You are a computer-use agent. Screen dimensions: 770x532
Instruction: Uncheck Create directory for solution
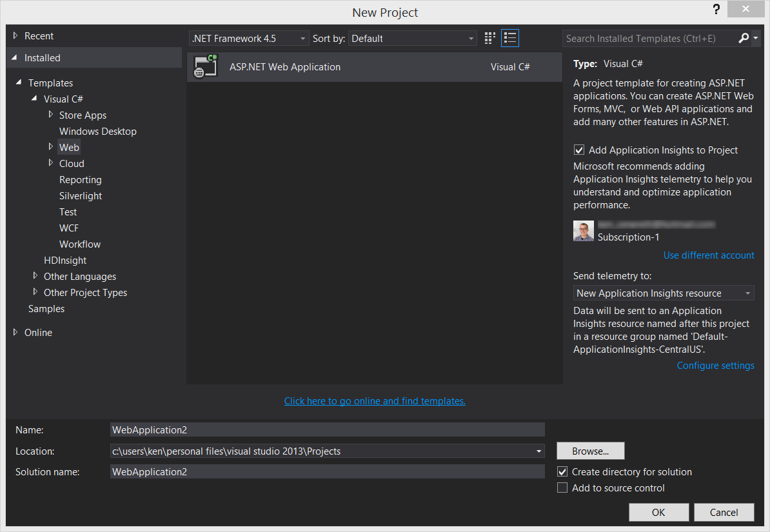click(562, 471)
